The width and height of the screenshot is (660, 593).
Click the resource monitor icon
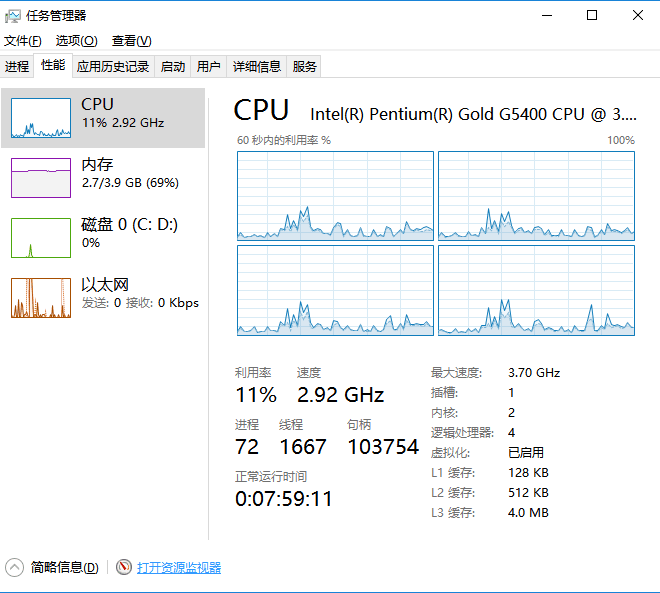click(x=124, y=567)
